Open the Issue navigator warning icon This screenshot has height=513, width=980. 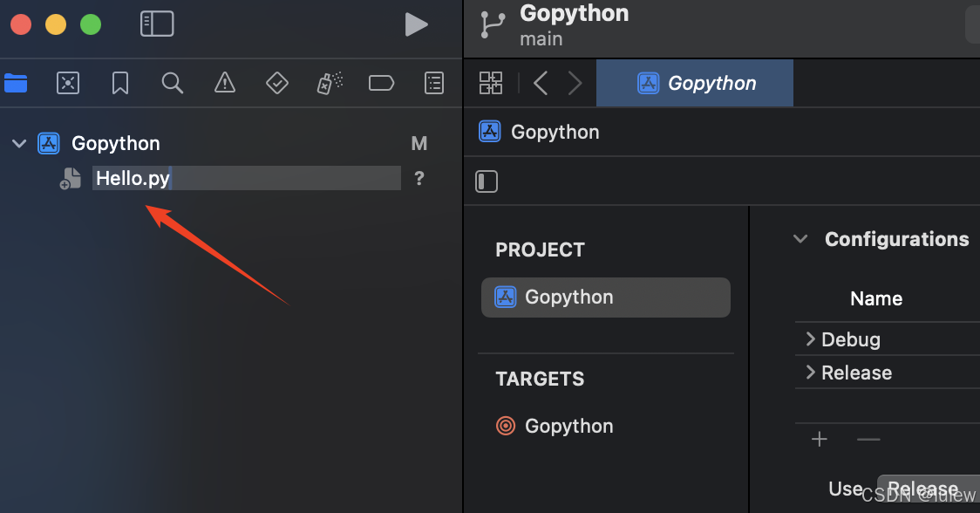click(x=225, y=83)
